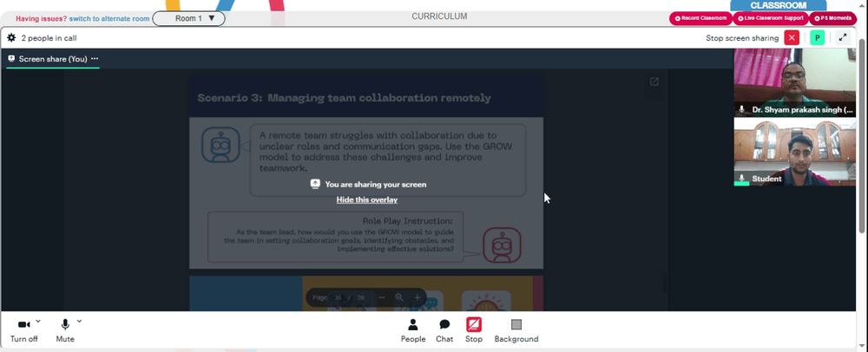Viewport: 868px width, 352px height.
Task: Expand microphone options chevron
Action: coord(79,321)
